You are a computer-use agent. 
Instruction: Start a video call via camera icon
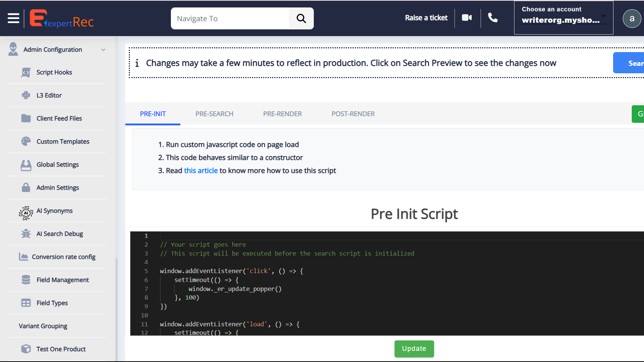coord(467,18)
